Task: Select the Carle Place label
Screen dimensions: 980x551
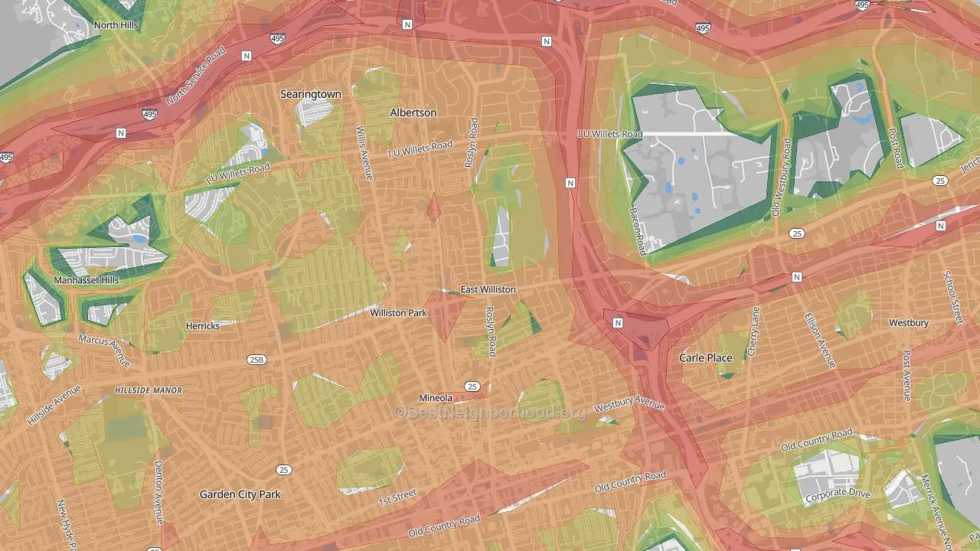Action: click(x=706, y=357)
